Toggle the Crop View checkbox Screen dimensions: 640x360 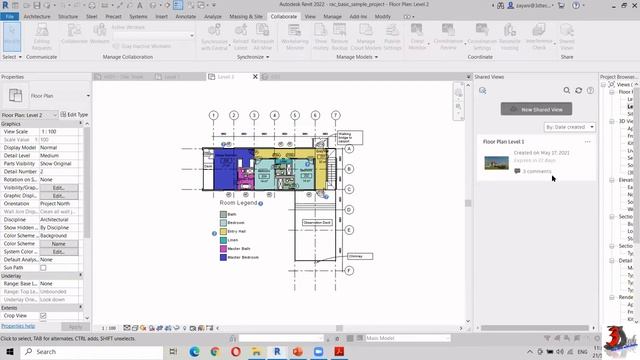coord(43,316)
